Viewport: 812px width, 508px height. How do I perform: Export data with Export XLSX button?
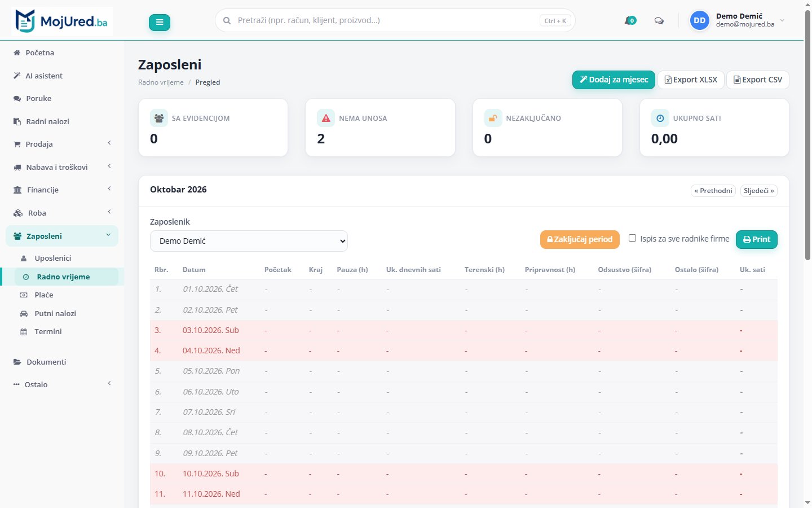pos(691,80)
